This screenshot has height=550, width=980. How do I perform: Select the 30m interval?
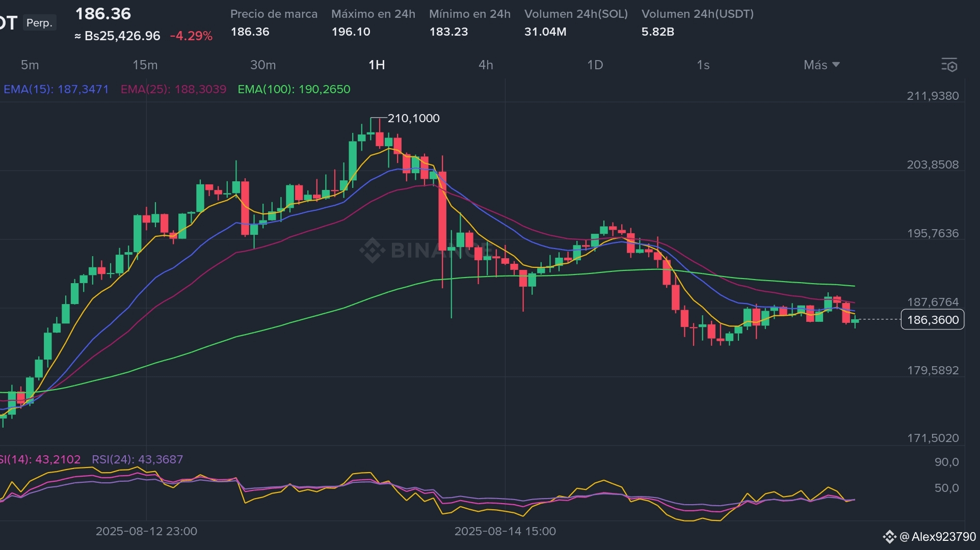pos(263,65)
